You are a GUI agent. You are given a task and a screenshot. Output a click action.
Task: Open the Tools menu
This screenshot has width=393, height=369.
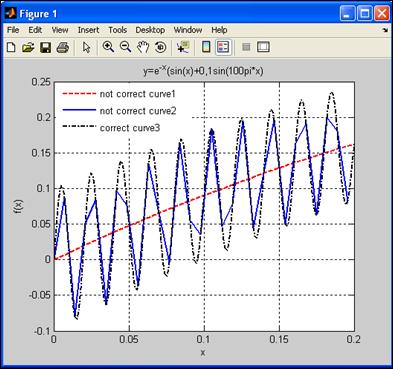pyautogui.click(x=118, y=30)
